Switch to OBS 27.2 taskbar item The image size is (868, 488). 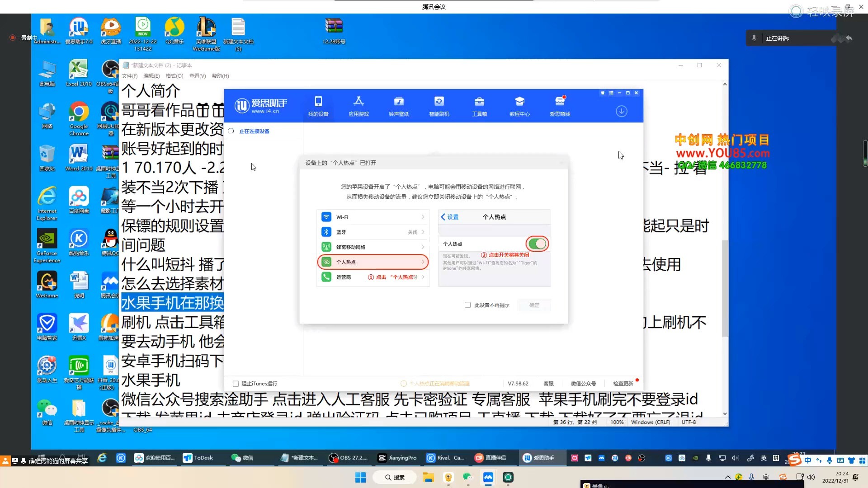348,458
